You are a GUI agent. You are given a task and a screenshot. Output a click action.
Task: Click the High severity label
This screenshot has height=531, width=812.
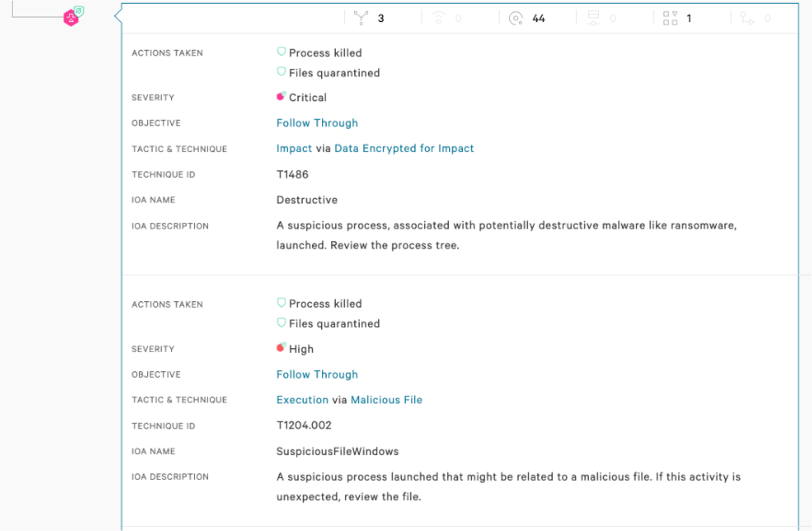[x=301, y=349]
